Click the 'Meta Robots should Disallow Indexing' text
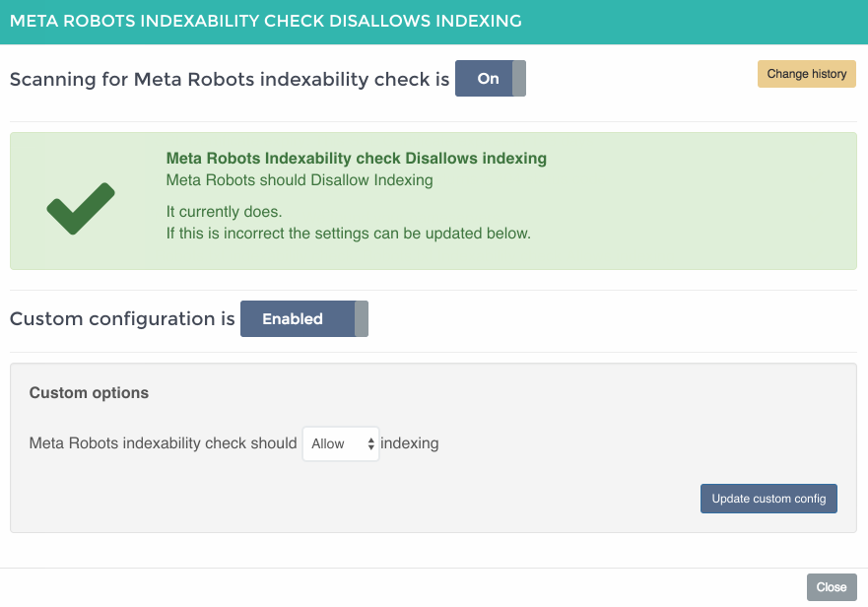This screenshot has height=607, width=868. (300, 180)
